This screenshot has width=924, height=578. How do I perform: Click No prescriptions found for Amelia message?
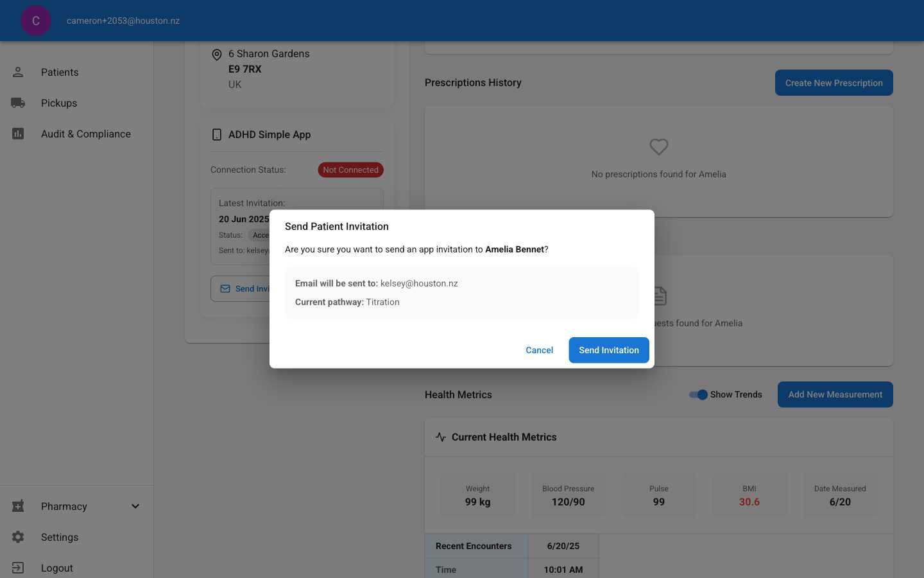(x=659, y=174)
